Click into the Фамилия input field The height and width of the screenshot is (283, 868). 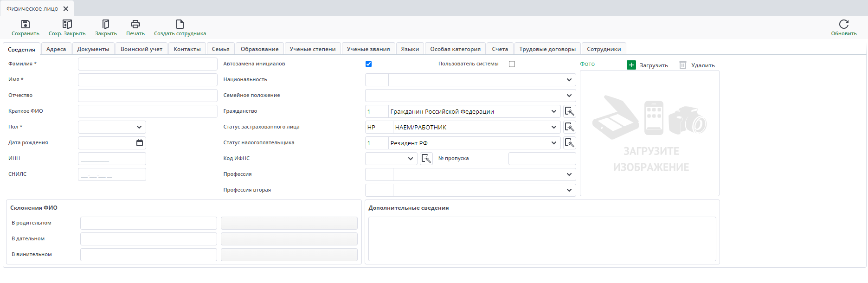click(x=148, y=64)
